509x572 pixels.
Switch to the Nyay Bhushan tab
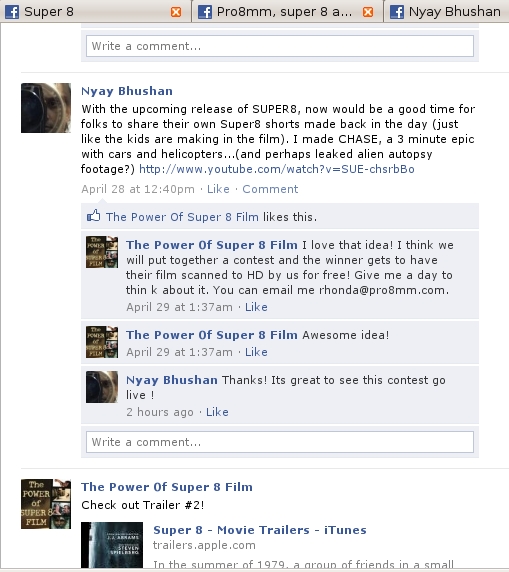pos(447,12)
